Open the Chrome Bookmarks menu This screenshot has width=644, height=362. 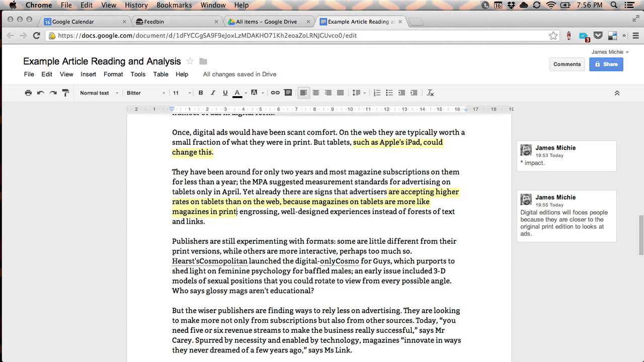pos(174,5)
